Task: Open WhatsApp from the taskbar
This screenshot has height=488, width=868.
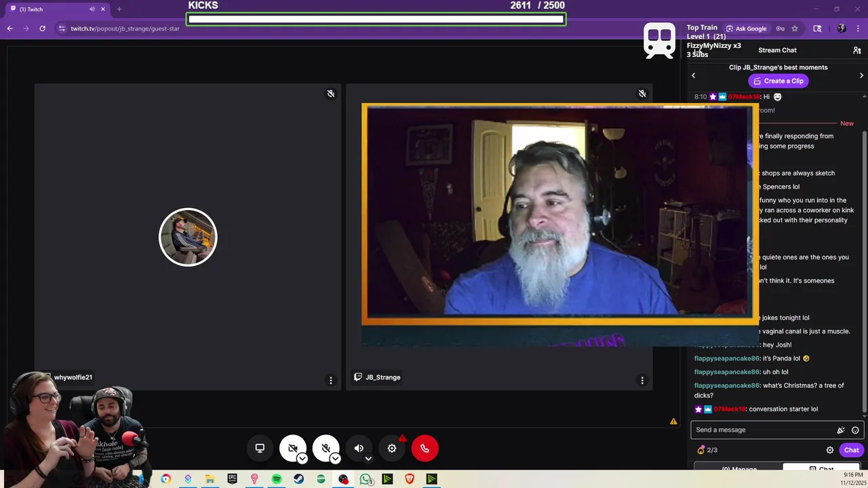Action: (366, 479)
